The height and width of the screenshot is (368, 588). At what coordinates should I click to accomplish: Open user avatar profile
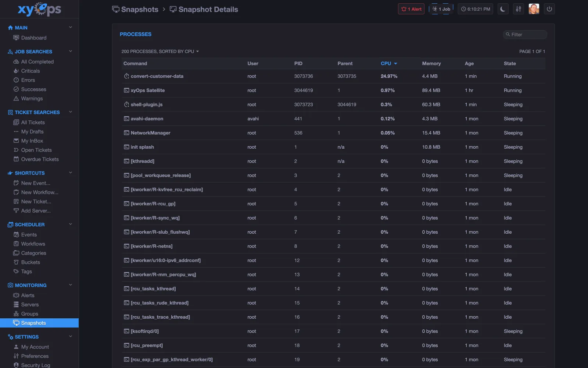click(x=534, y=9)
